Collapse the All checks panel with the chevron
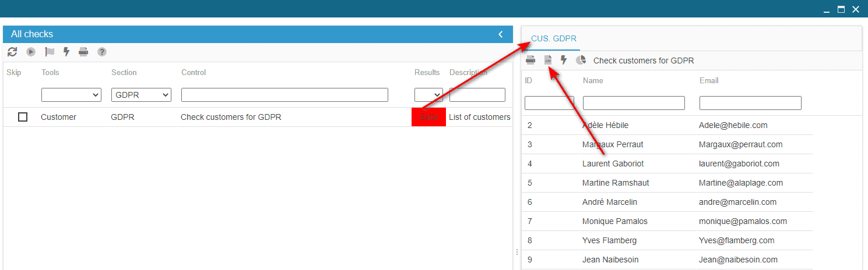Viewport: 868px width, 270px height. pyautogui.click(x=500, y=34)
